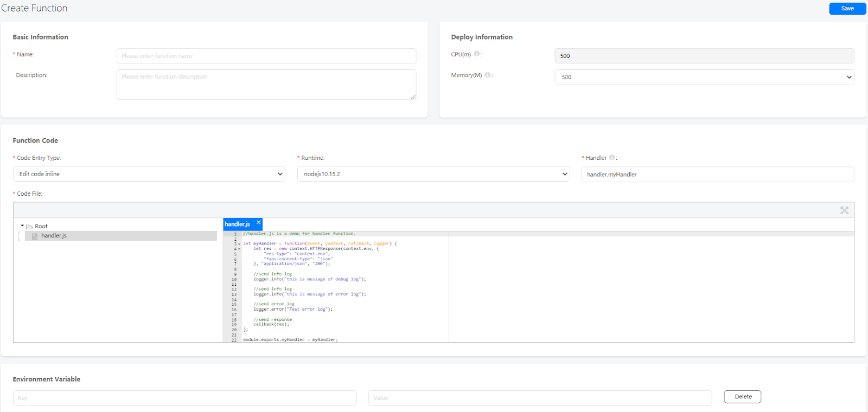Screen dimensions: 868x412
Task: Select the Root folder in file tree
Action: pyautogui.click(x=41, y=226)
